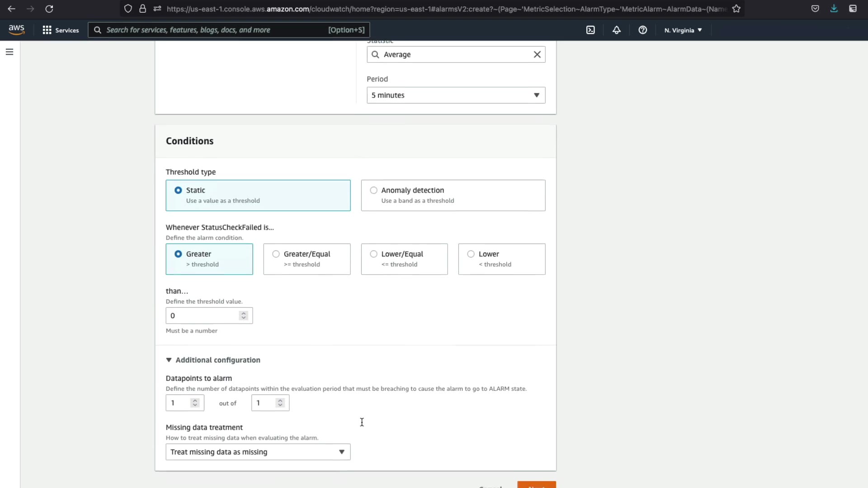Open the N. Virginia region menu
This screenshot has width=868, height=488.
click(683, 30)
